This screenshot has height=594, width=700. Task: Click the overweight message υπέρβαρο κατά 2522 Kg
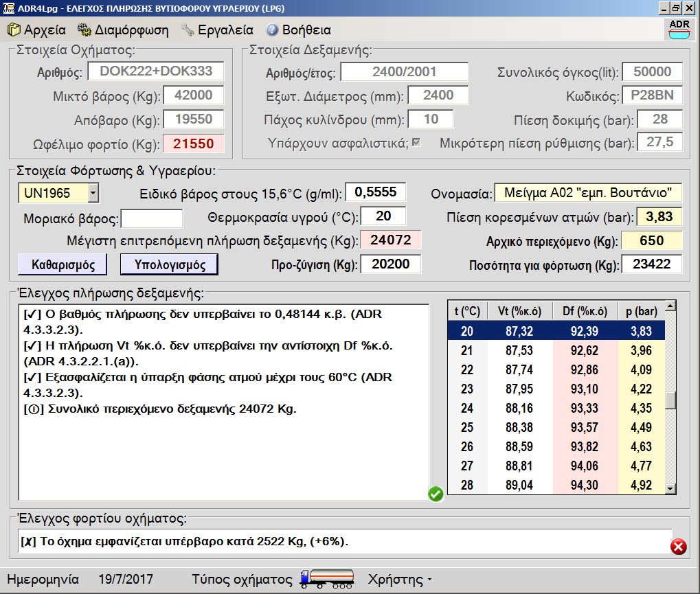click(184, 541)
